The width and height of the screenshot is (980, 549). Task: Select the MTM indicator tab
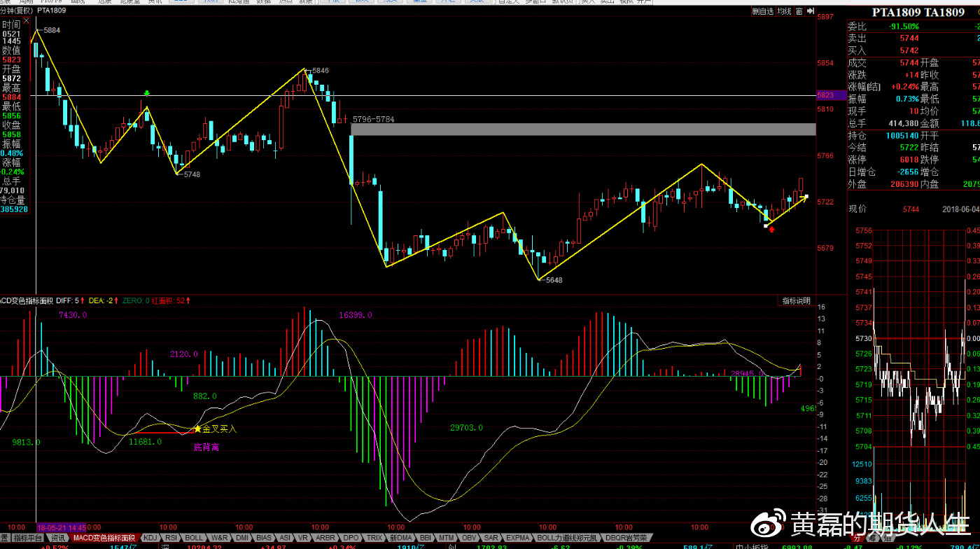(x=446, y=538)
